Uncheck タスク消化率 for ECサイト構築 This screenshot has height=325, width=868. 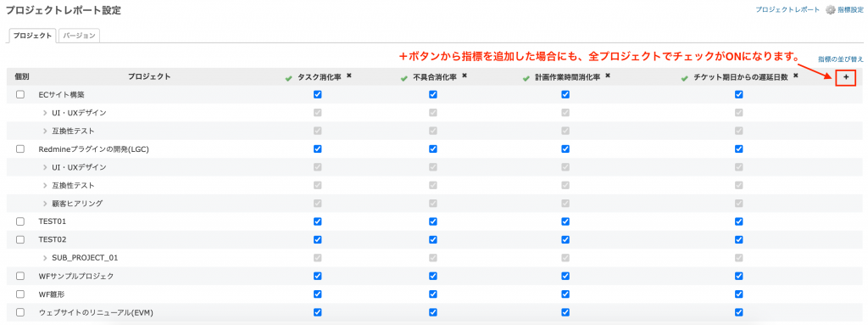(317, 95)
